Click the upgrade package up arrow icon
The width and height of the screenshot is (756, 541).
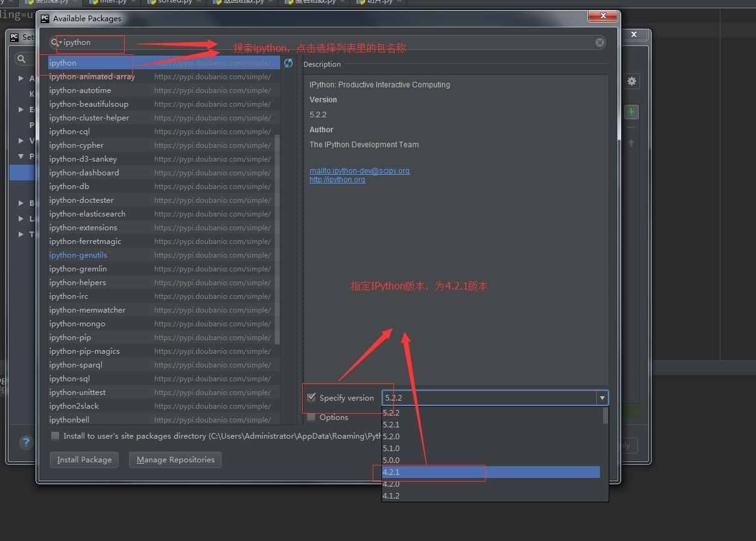click(631, 143)
